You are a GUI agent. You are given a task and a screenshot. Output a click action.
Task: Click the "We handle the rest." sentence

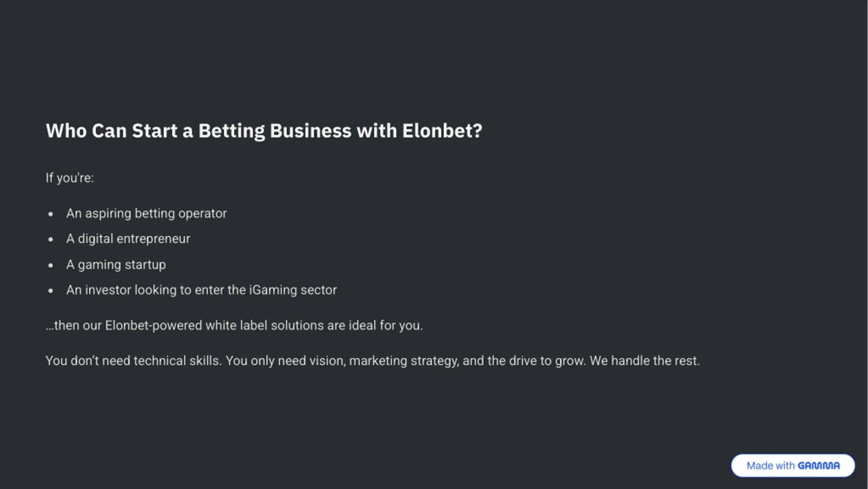(x=645, y=361)
